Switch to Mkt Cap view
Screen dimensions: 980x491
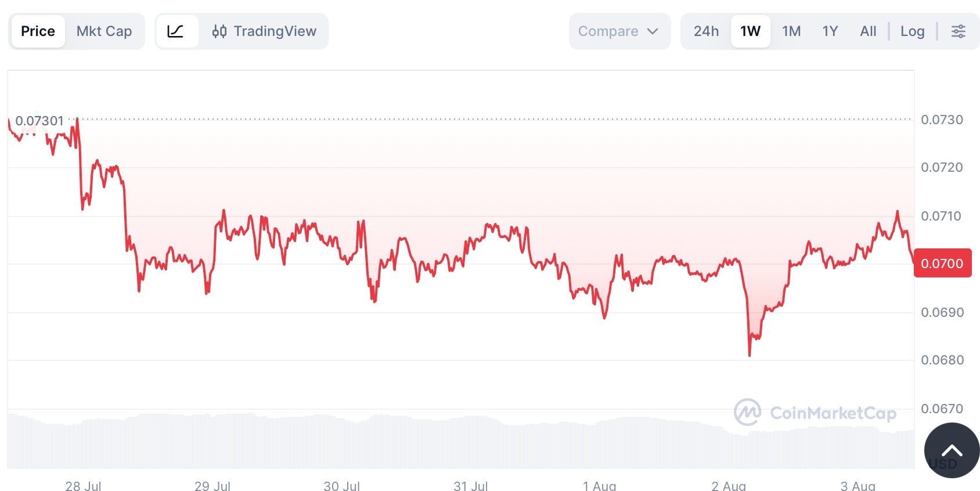[105, 31]
